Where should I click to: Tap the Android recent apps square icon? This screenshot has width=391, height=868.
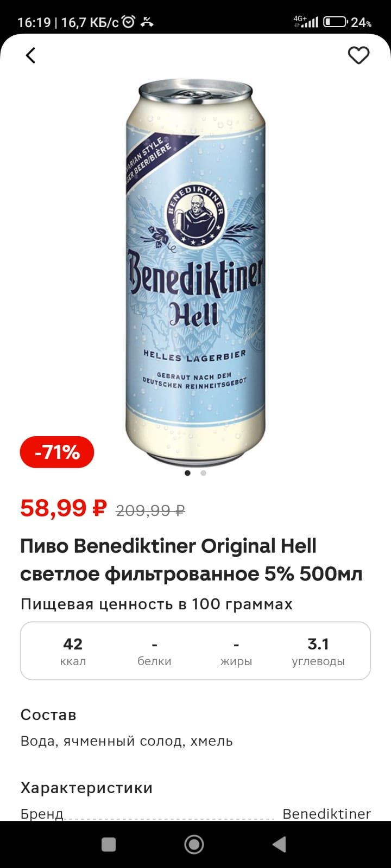click(109, 844)
